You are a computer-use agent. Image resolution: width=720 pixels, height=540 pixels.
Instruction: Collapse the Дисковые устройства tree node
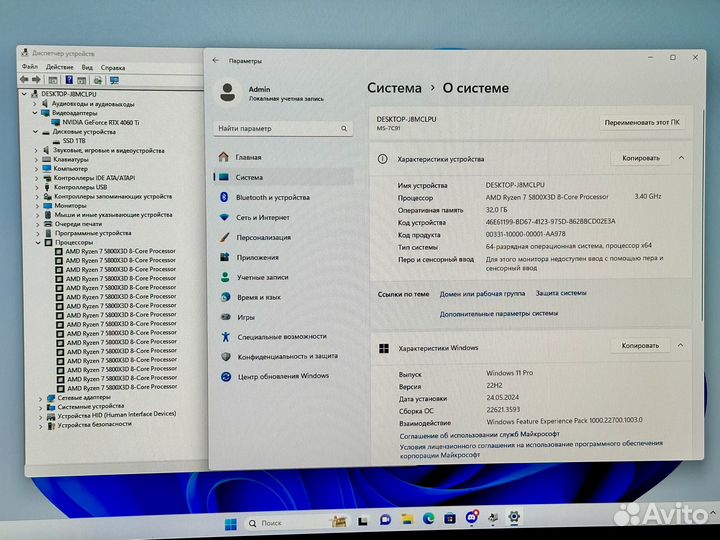pos(35,131)
